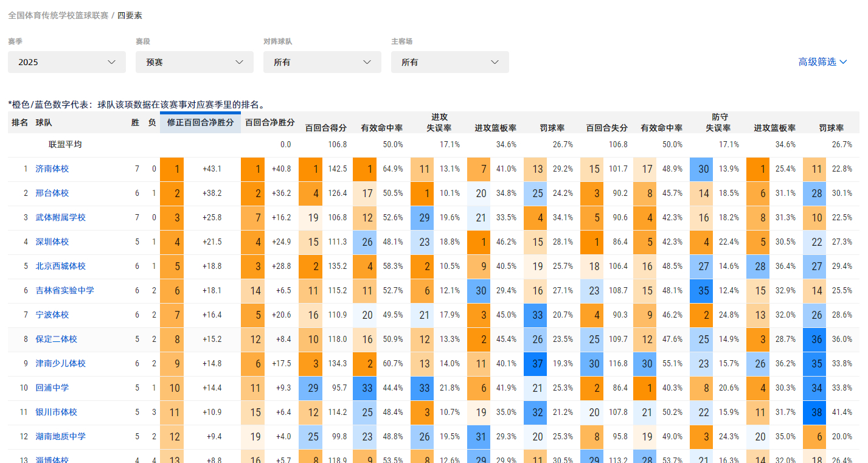The height and width of the screenshot is (463, 868).
Task: Click 银川市体校 41.4% free throw rate
Action: coord(842,413)
